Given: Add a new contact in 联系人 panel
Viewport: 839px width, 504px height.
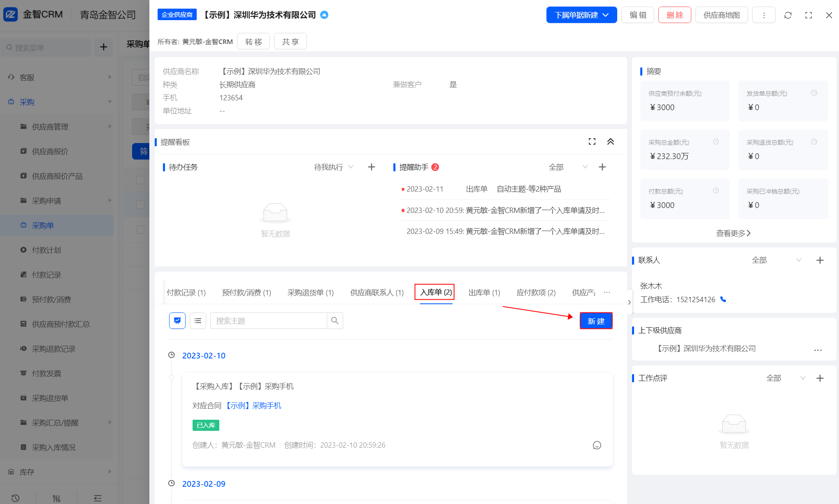Looking at the screenshot, I should tap(820, 260).
